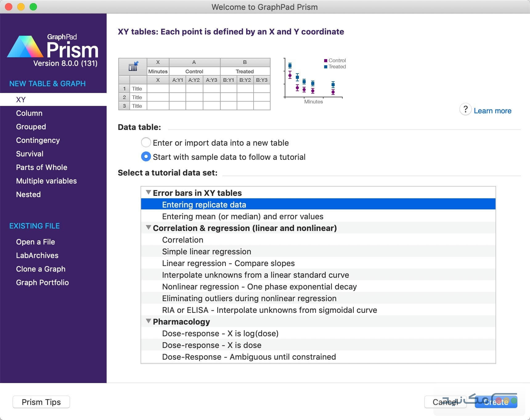Collapse the Pharmacology tutorial group

149,321
